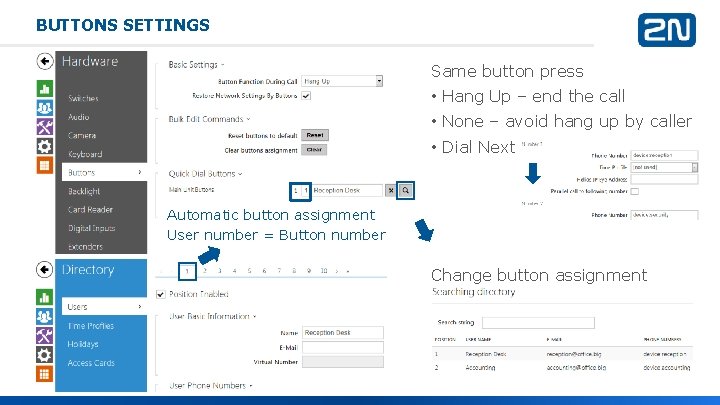The height and width of the screenshot is (405, 720).
Task: Open the System gear icon in Hardware sidebar
Action: [45, 146]
